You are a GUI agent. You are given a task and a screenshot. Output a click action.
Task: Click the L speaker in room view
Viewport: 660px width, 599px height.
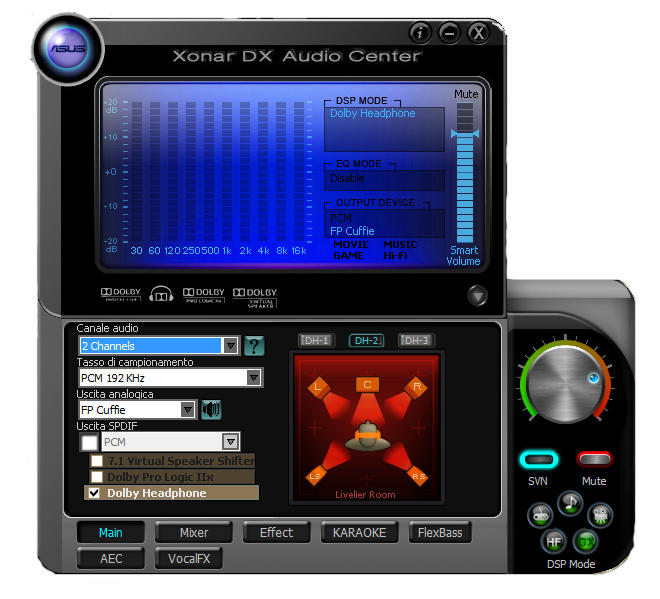(319, 386)
